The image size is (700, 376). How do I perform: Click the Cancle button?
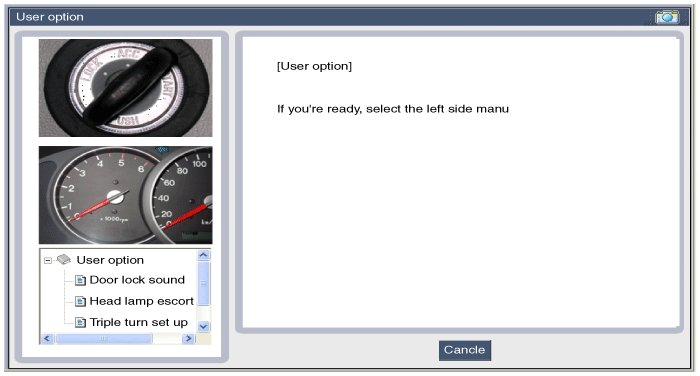465,350
